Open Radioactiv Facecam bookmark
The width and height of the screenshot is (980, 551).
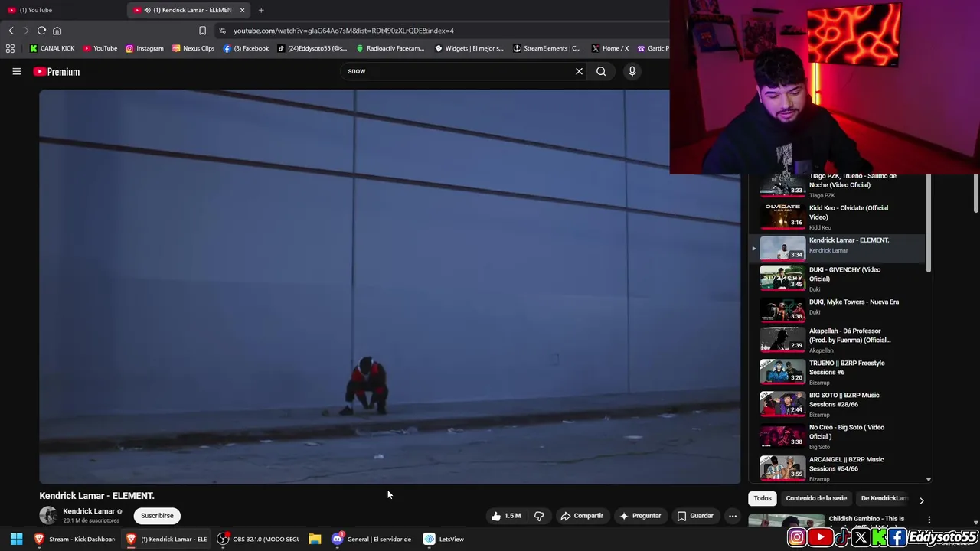pyautogui.click(x=390, y=48)
